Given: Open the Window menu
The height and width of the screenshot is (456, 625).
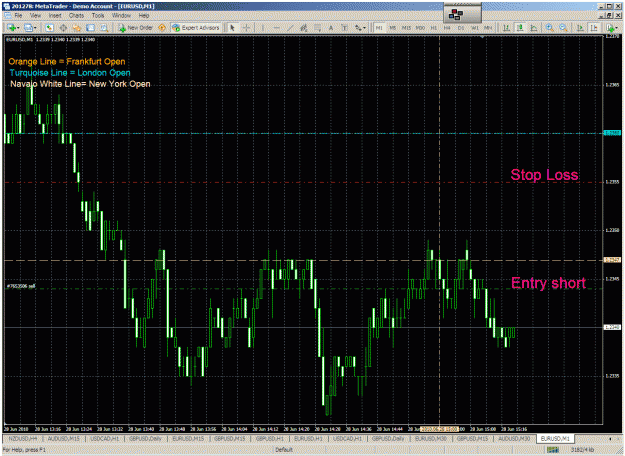Looking at the screenshot, I should point(121,16).
